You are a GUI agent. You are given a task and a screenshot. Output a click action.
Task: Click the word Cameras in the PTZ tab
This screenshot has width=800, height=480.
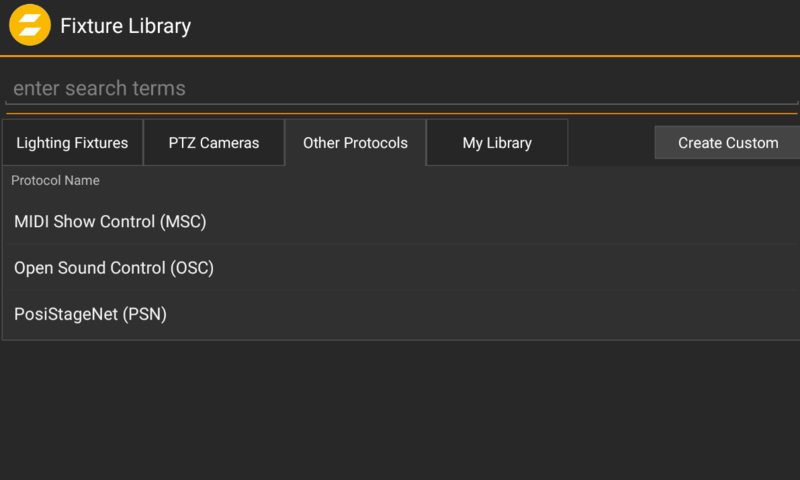coord(230,143)
